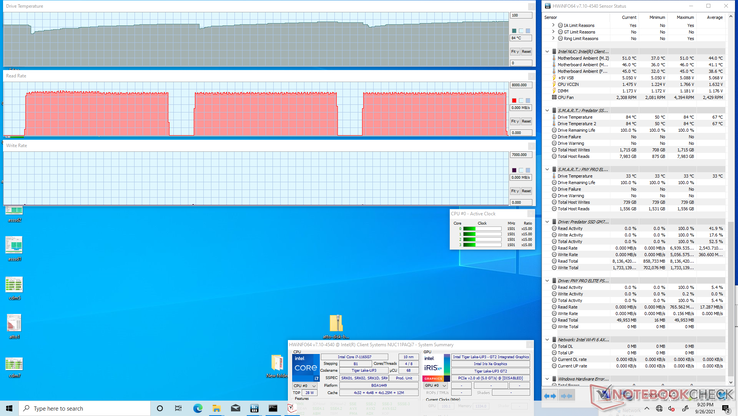Expand the Ring Limit Reasons row
738x416 pixels.
click(554, 39)
